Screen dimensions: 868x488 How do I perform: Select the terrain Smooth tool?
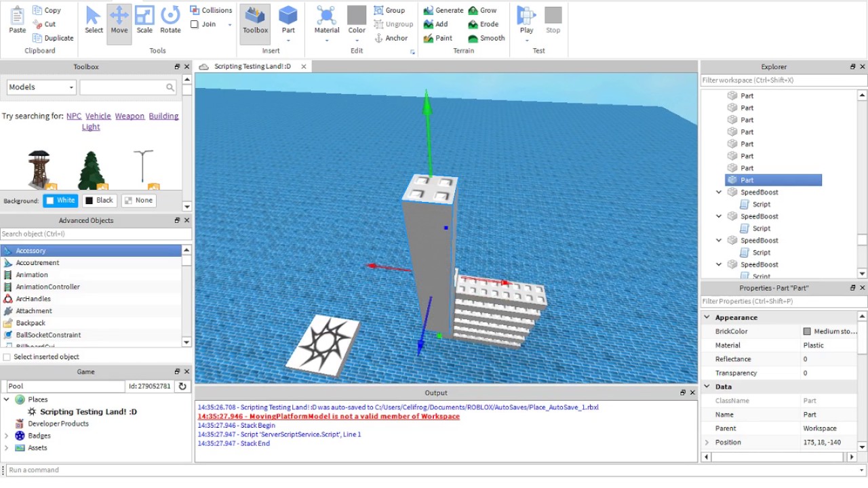(486, 39)
